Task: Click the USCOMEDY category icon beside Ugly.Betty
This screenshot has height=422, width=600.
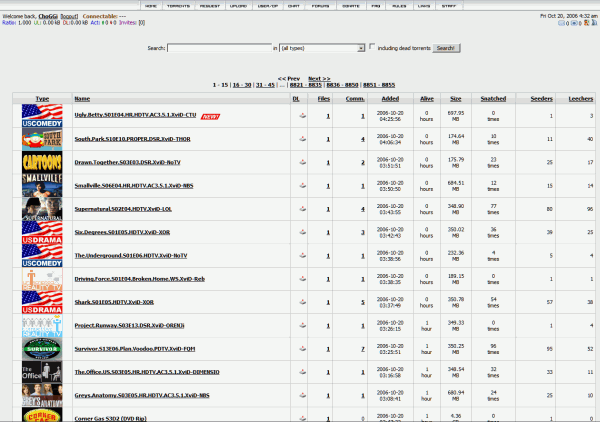Action: (42, 116)
